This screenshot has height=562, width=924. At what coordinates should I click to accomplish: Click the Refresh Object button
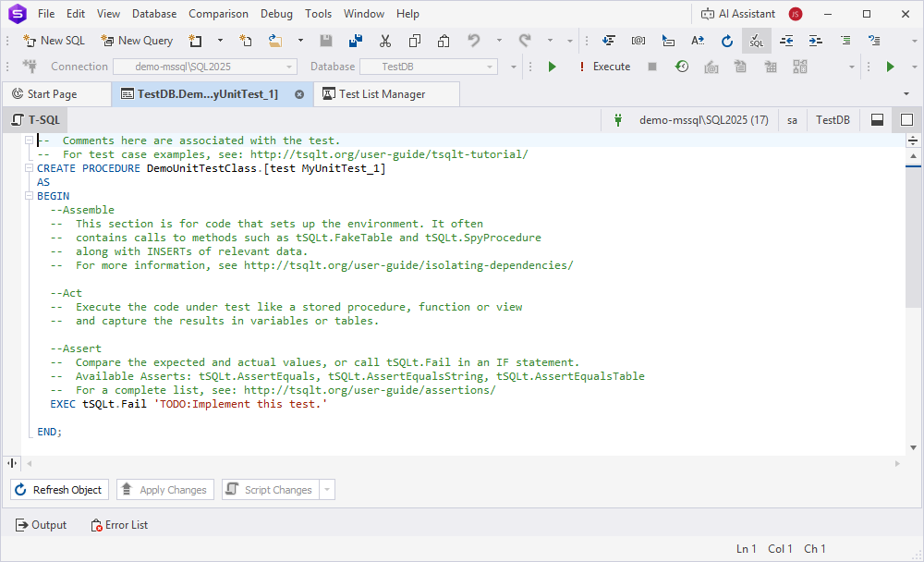click(59, 490)
